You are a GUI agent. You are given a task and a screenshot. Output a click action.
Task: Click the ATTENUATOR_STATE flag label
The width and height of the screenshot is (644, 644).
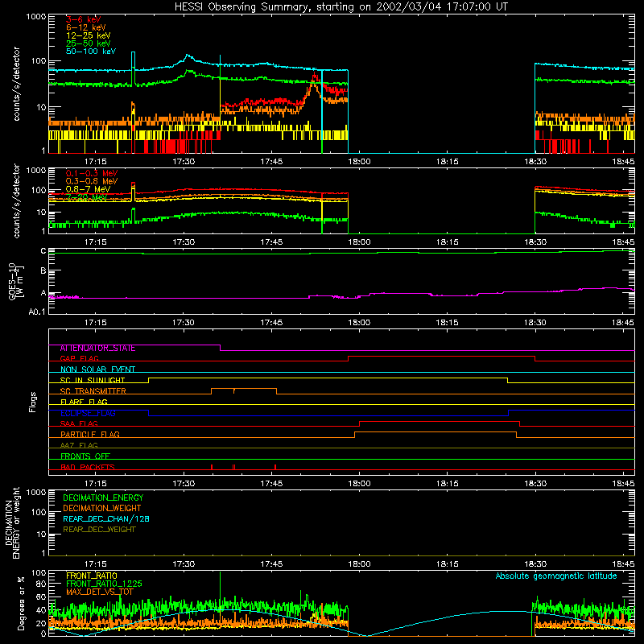click(97, 349)
